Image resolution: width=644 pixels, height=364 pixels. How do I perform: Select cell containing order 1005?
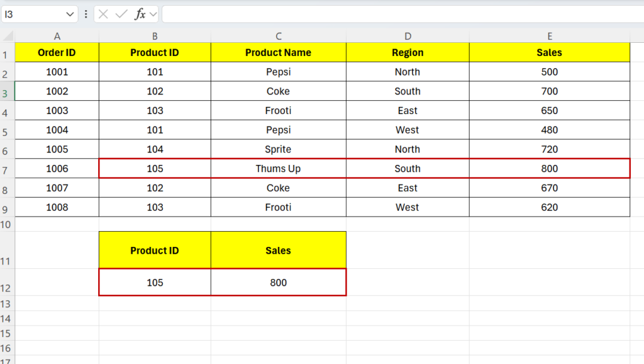[57, 149]
